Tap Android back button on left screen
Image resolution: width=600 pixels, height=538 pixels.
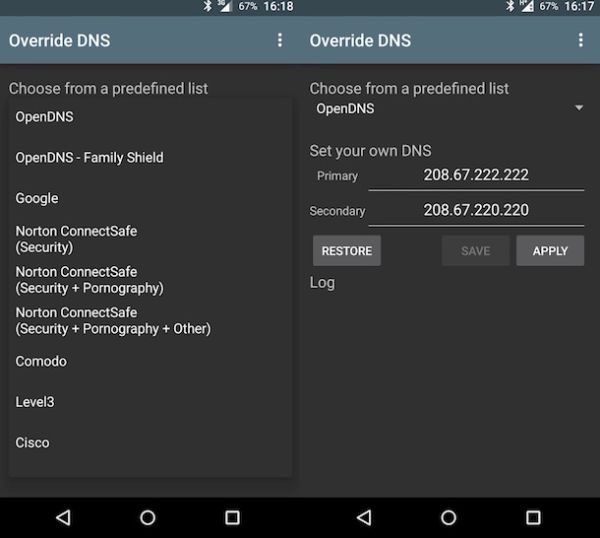(63, 517)
